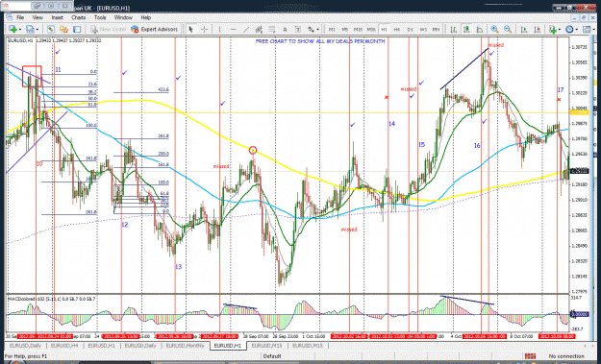The width and height of the screenshot is (601, 364).
Task: Select the Text 'A' drawing tool
Action: (x=285, y=29)
